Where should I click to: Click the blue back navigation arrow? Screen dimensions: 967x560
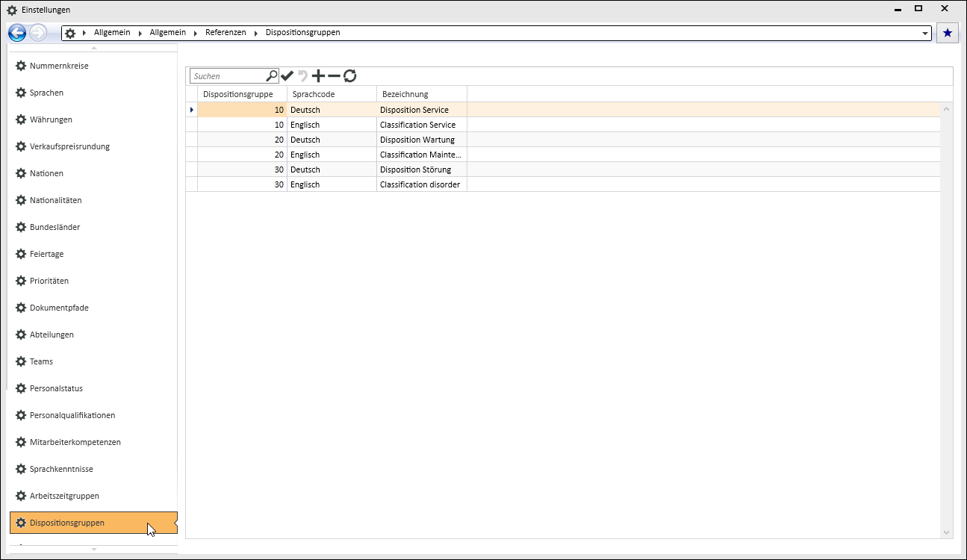click(17, 33)
